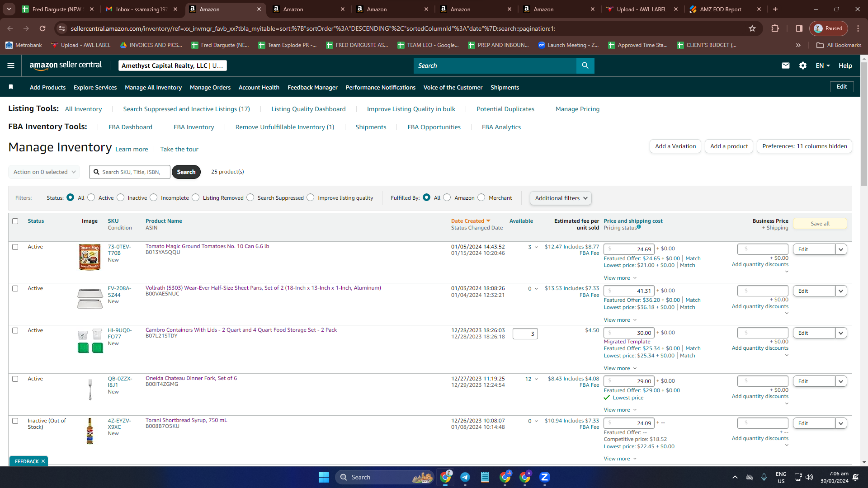Viewport: 868px width, 488px height.
Task: Open Feedback Manager menu item
Action: coord(312,87)
